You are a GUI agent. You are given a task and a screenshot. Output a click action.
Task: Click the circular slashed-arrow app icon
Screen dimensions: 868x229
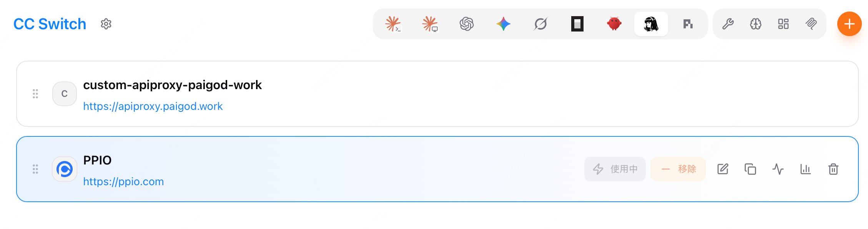click(x=540, y=24)
